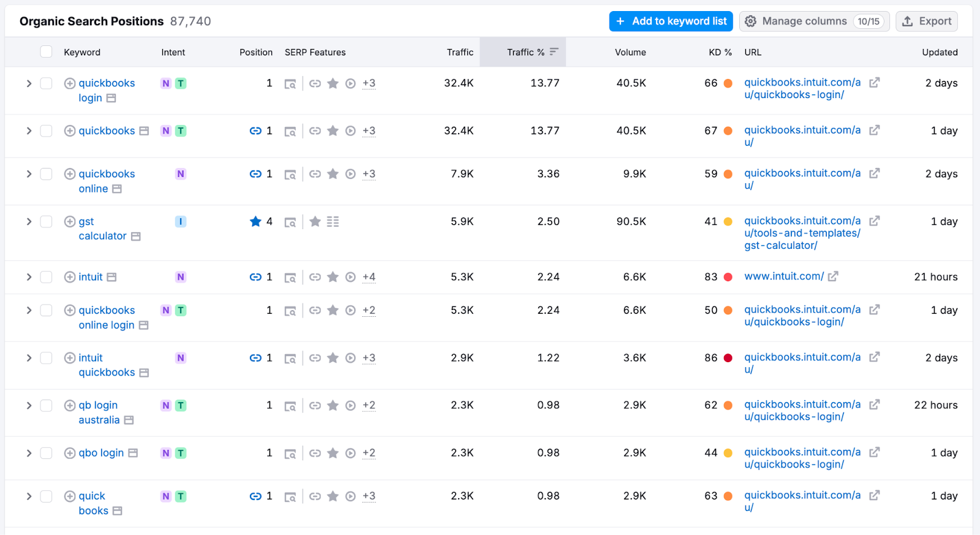Show +4 more SERP features for 'intuit'
This screenshot has height=535, width=980.
[x=369, y=277]
